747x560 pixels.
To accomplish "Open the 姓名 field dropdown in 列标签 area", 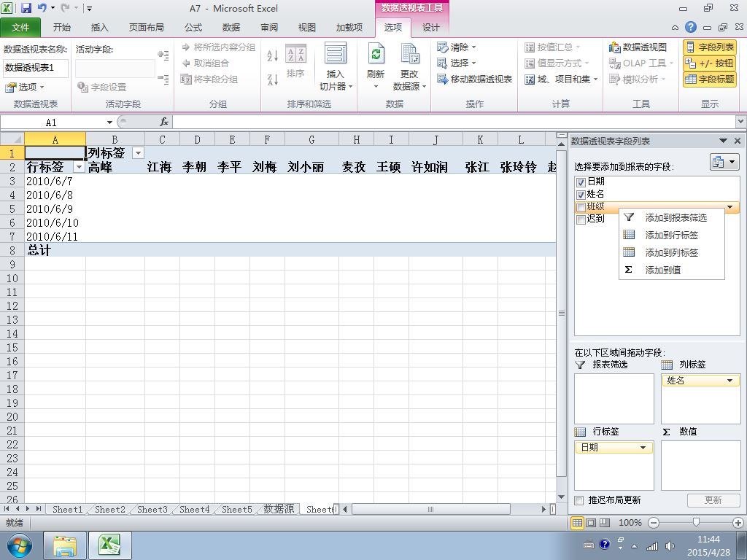I will [729, 381].
